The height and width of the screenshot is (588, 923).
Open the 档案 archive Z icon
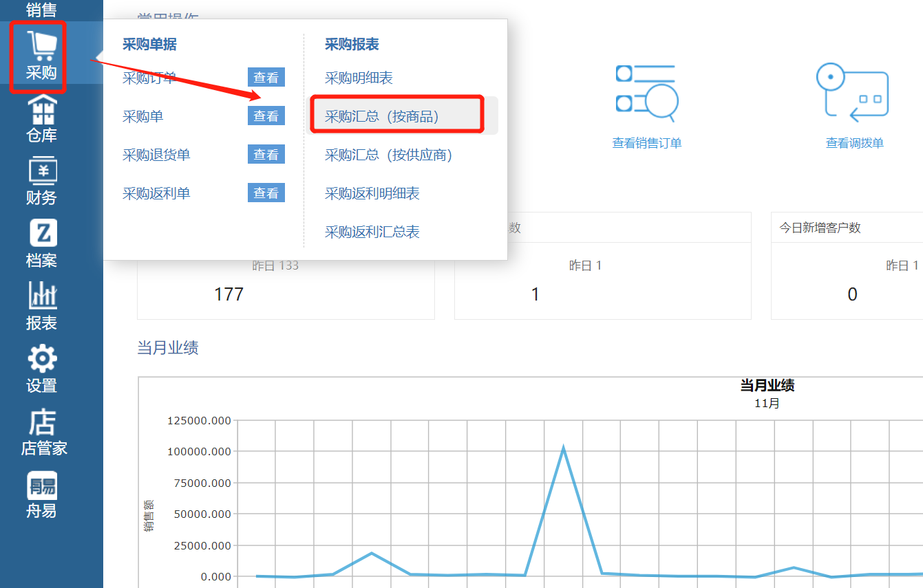tap(43, 233)
